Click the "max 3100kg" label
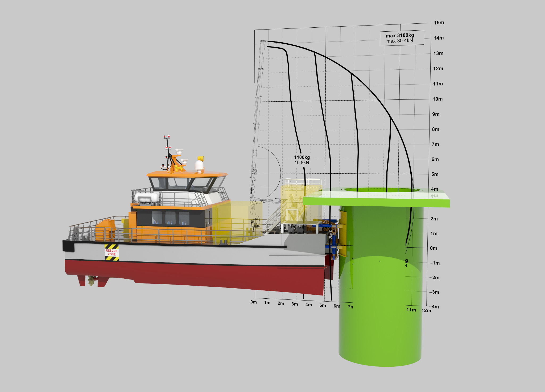This screenshot has width=545, height=392. click(x=400, y=35)
